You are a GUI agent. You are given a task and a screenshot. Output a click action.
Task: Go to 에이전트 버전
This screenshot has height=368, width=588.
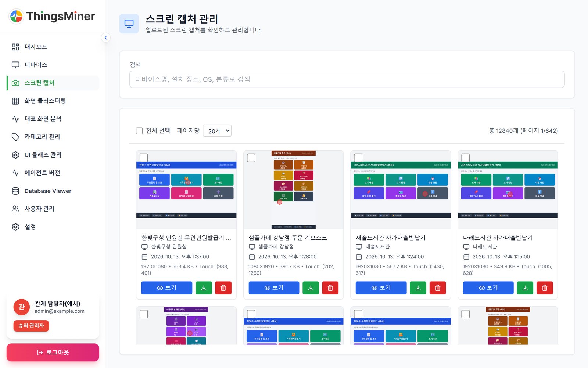click(53, 173)
